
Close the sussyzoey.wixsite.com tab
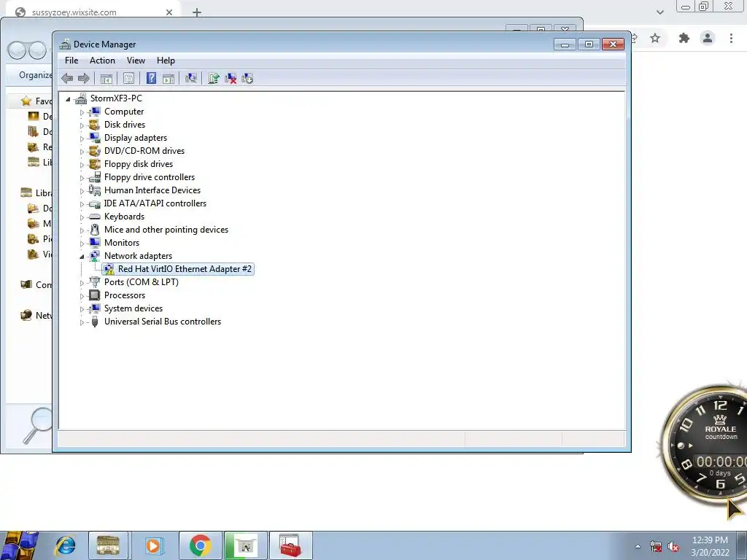click(169, 12)
